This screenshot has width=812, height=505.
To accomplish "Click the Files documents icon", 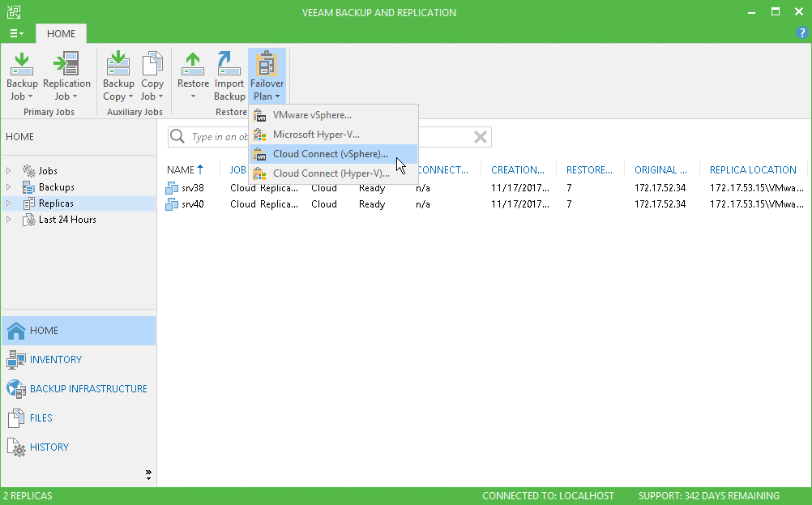I will [16, 418].
